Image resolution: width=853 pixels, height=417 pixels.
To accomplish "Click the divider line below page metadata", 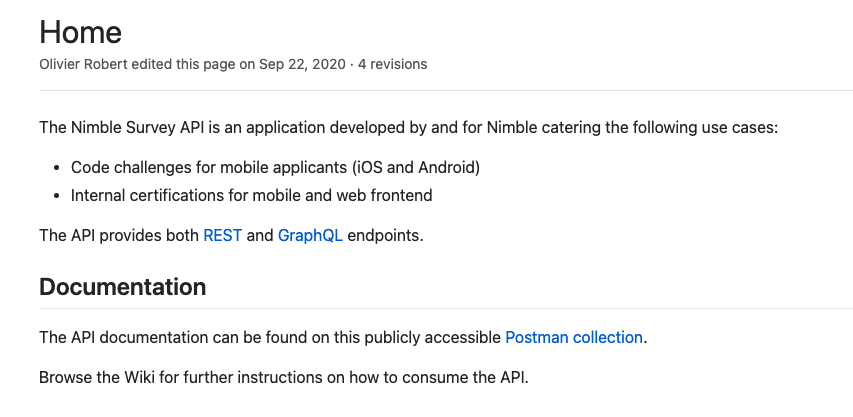I will coord(445,91).
